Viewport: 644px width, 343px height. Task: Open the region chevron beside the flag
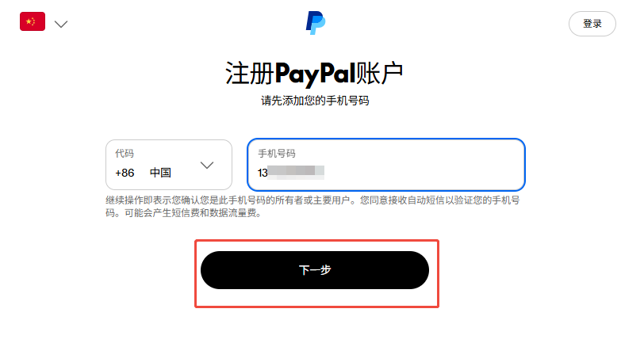[x=61, y=25]
